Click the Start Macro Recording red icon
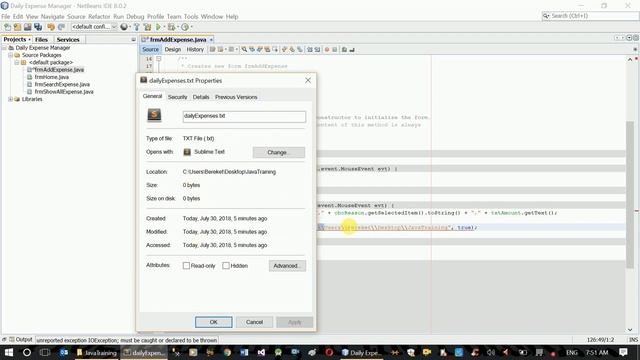This screenshot has height=360, width=640. pyautogui.click(x=327, y=49)
